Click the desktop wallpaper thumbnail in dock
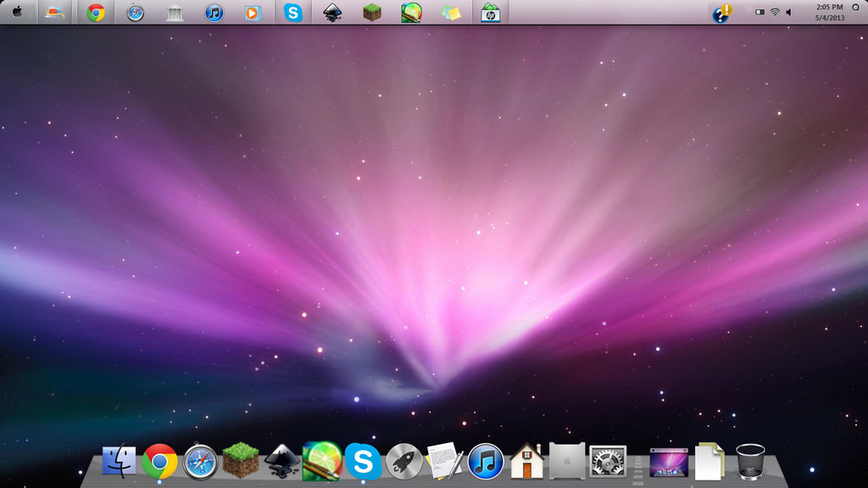Viewport: 868px width, 488px height. point(669,462)
